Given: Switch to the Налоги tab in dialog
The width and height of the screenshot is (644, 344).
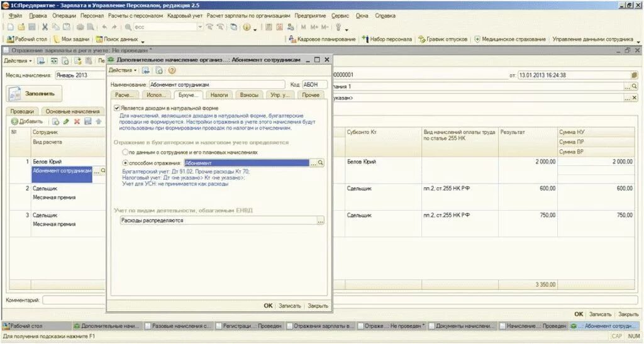Looking at the screenshot, I should tap(219, 95).
